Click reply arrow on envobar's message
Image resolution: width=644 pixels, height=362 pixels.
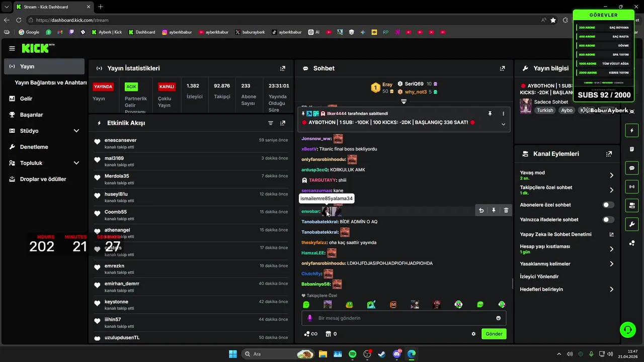[x=481, y=210]
